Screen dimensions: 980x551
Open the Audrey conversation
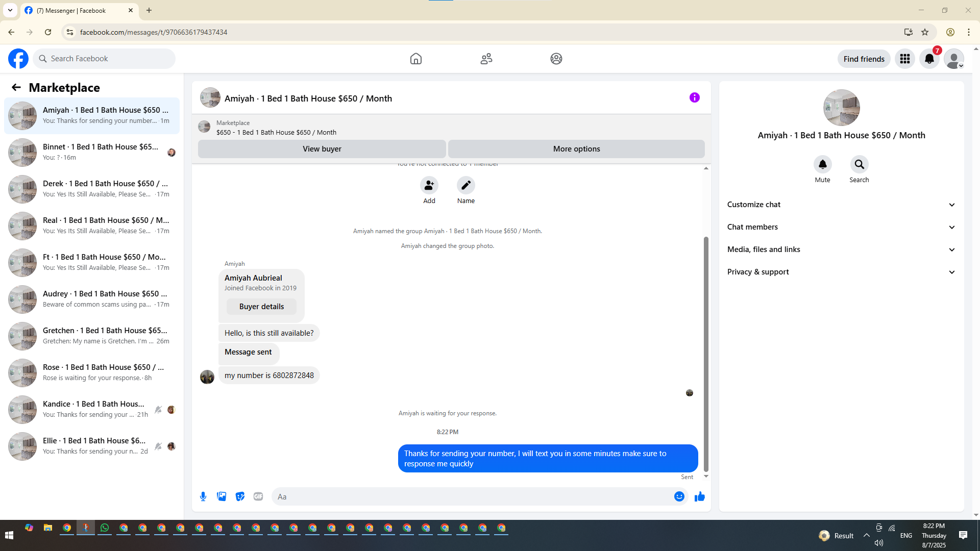92,299
